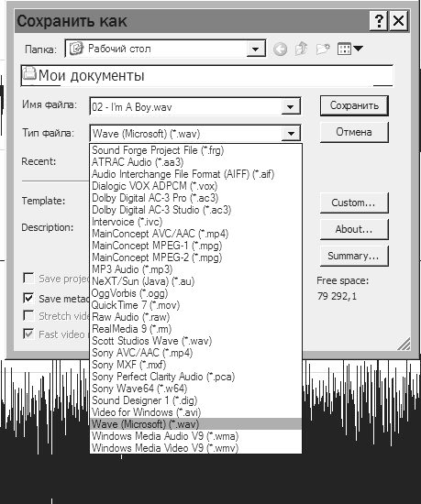421x504 pixels.
Task: Click the Сохранить button
Action: [354, 105]
